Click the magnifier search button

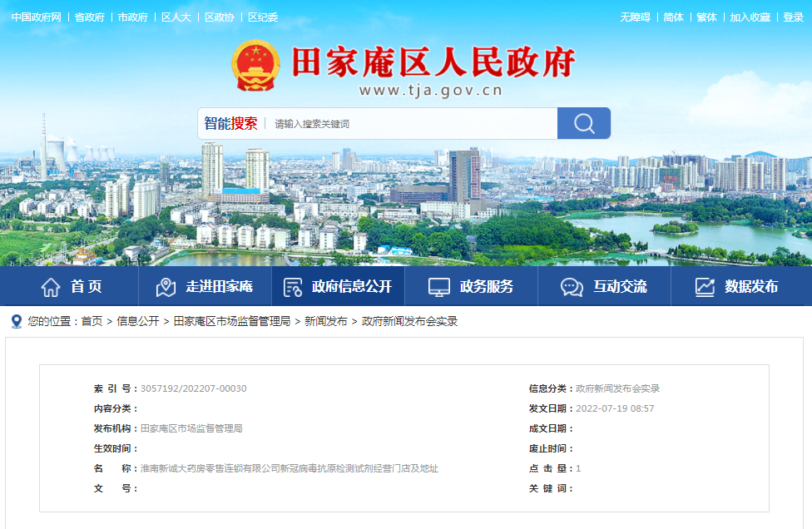[582, 122]
